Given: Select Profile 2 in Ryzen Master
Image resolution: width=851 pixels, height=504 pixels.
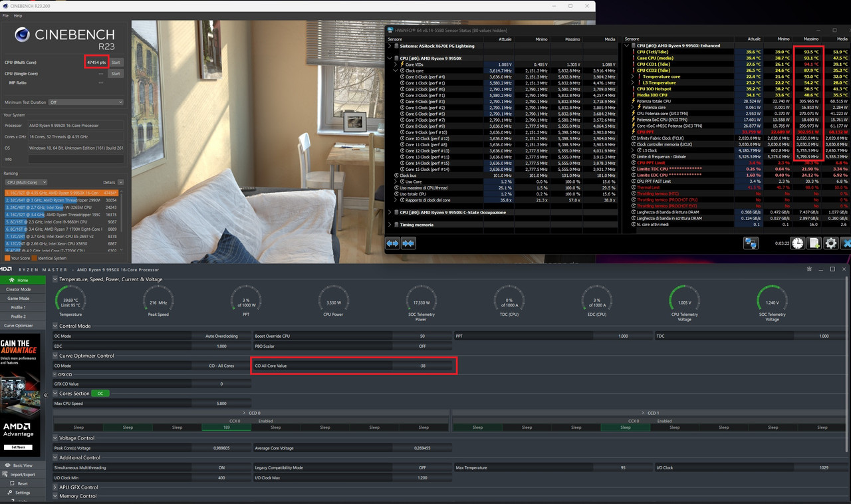Looking at the screenshot, I should [x=23, y=316].
